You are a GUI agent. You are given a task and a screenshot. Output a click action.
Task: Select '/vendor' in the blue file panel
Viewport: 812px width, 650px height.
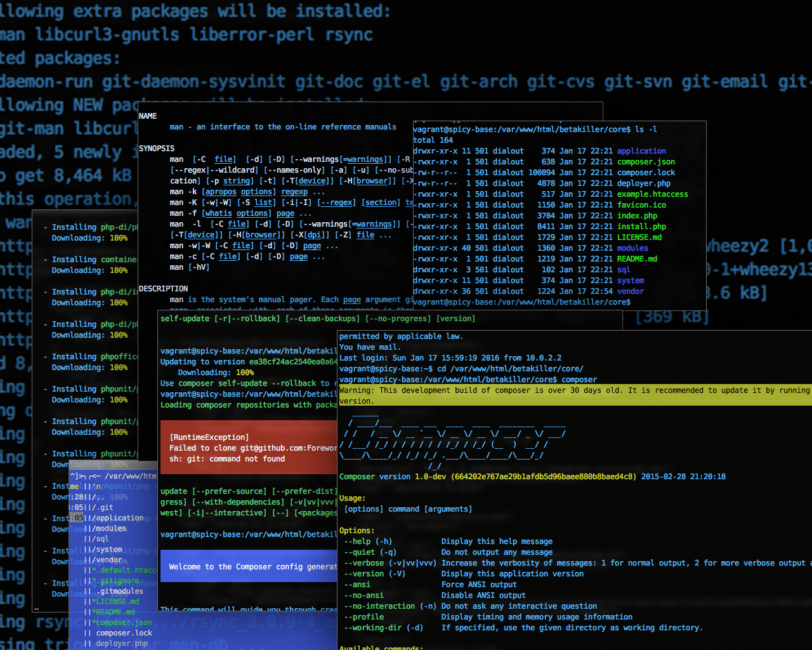(x=107, y=560)
